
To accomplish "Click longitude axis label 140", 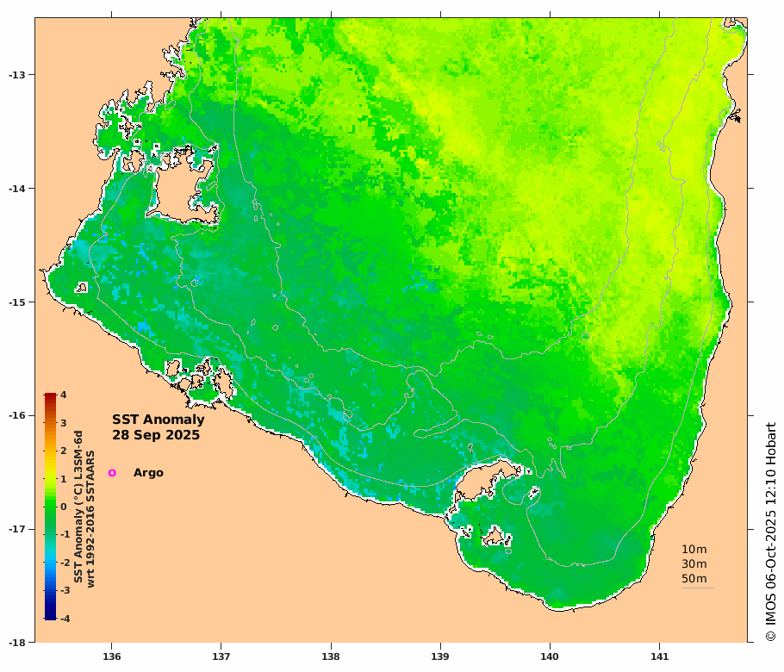I will [x=550, y=656].
